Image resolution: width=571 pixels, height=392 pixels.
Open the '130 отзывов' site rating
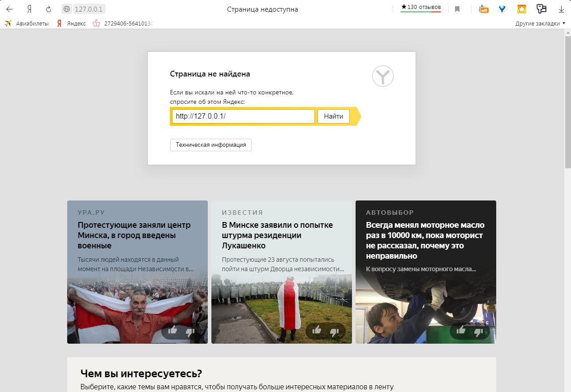(421, 8)
